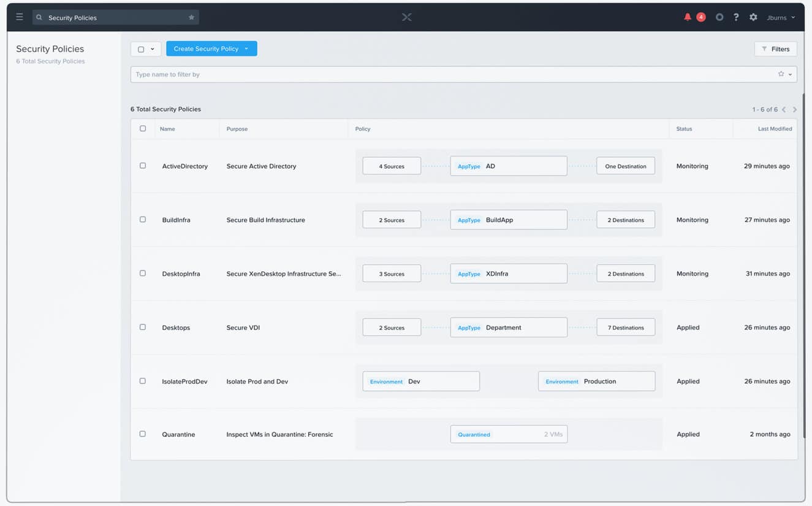Expand the Jburns user menu
This screenshot has width=812, height=506.
tap(781, 18)
